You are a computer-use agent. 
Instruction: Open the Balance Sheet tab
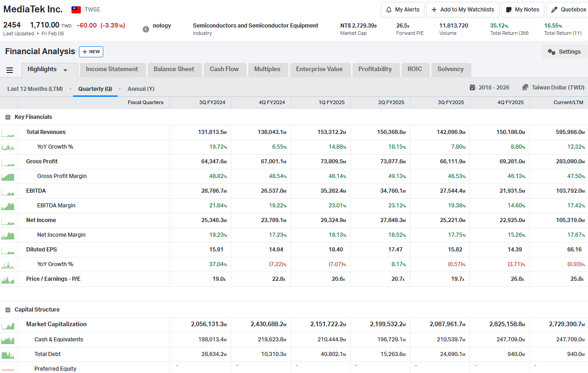(174, 69)
